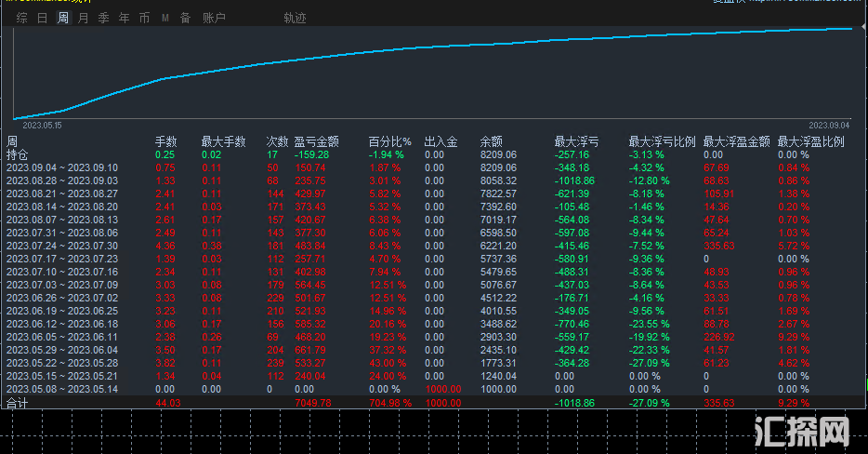Open the 备 notes tab
868x454 pixels.
[x=185, y=18]
